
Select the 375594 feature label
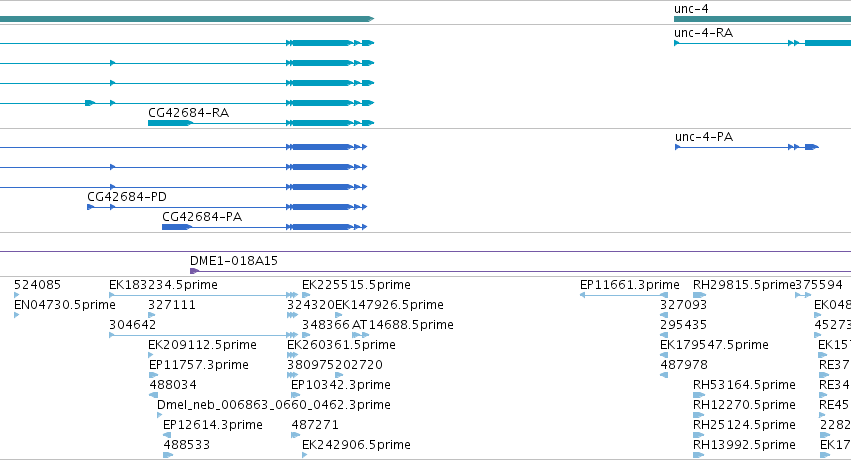click(x=819, y=285)
